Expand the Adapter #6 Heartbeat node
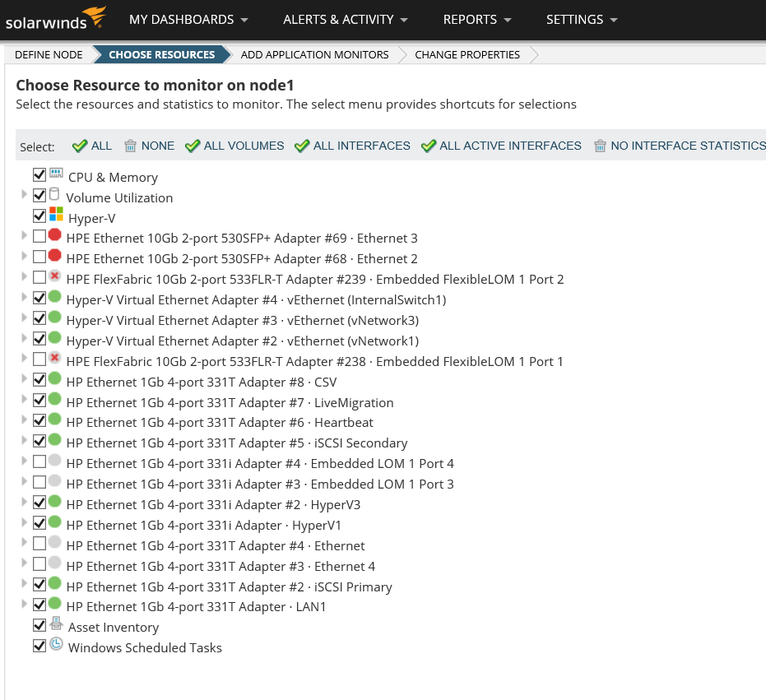Viewport: 766px width, 700px height. pyautogui.click(x=24, y=420)
